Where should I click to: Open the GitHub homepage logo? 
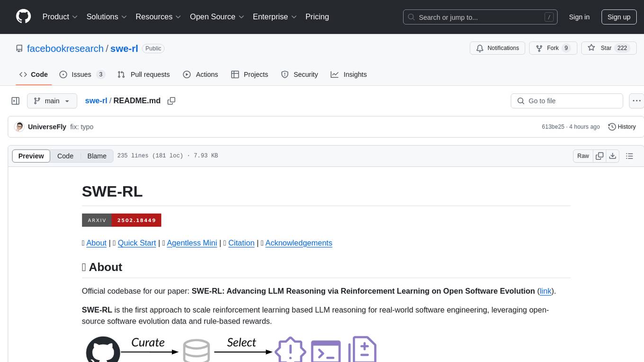[23, 17]
